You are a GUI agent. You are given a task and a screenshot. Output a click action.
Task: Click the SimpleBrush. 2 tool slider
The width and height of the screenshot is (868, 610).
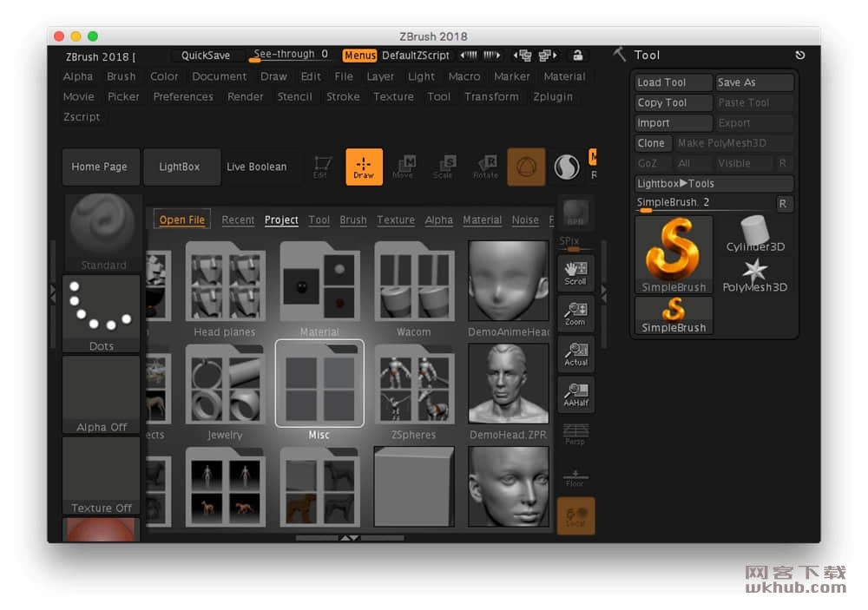(705, 203)
